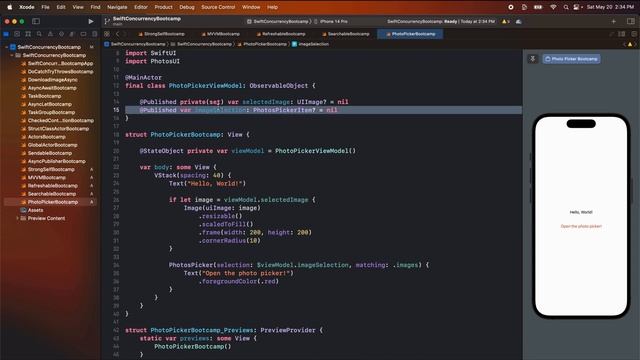Open the Wi-Fi menu bar icon

coord(553,7)
